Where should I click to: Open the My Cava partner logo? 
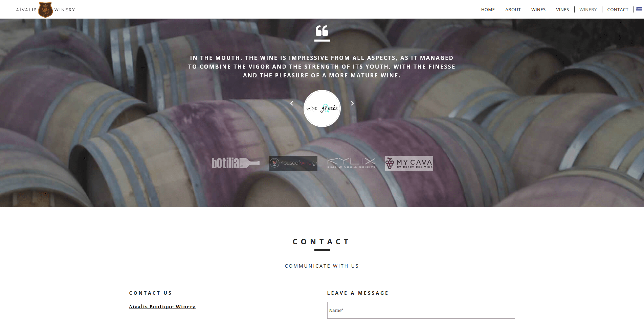[x=409, y=163]
